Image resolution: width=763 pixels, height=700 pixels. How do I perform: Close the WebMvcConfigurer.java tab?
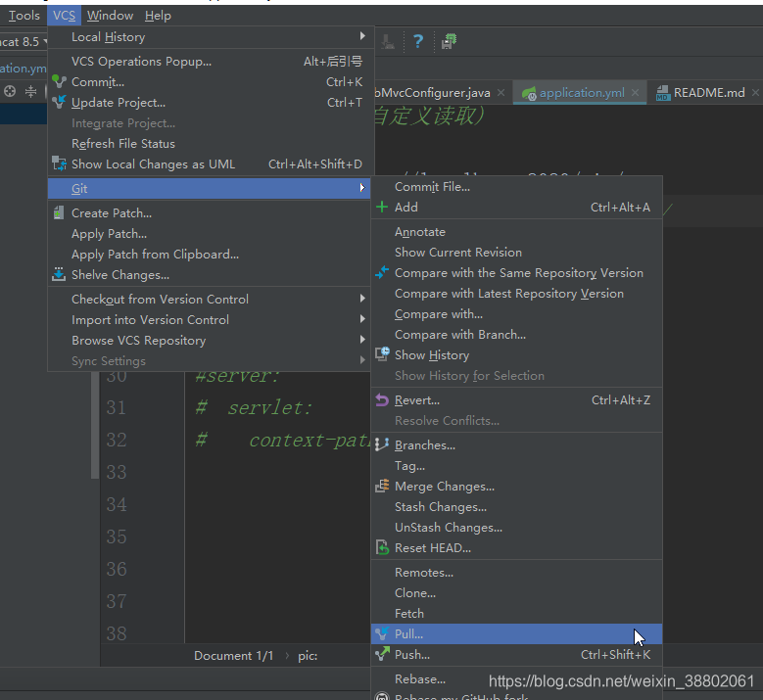[501, 92]
